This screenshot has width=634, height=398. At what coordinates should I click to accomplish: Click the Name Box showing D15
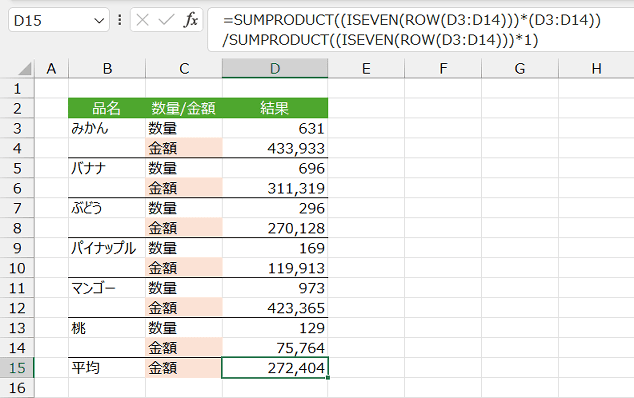pyautogui.click(x=59, y=20)
